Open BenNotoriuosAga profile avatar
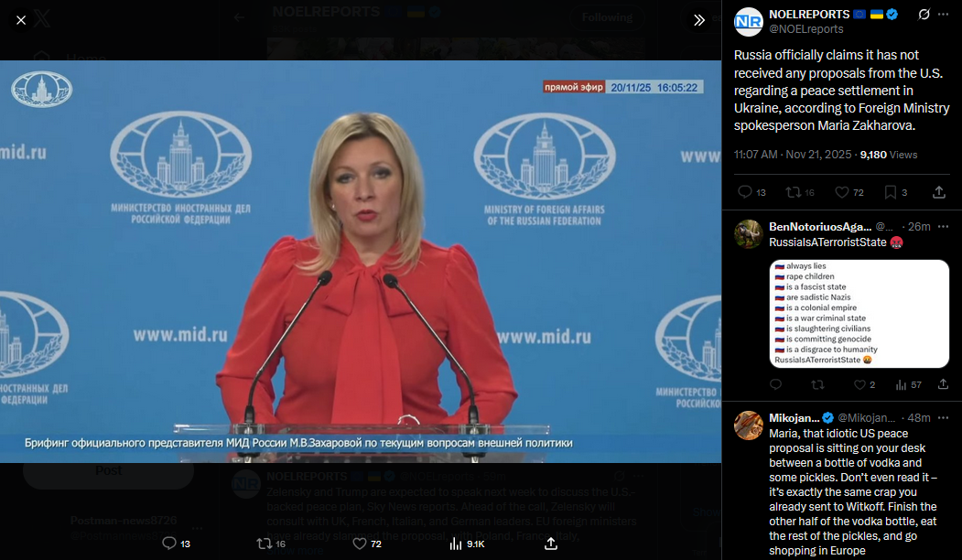Viewport: 962px width, 560px height. click(x=748, y=233)
